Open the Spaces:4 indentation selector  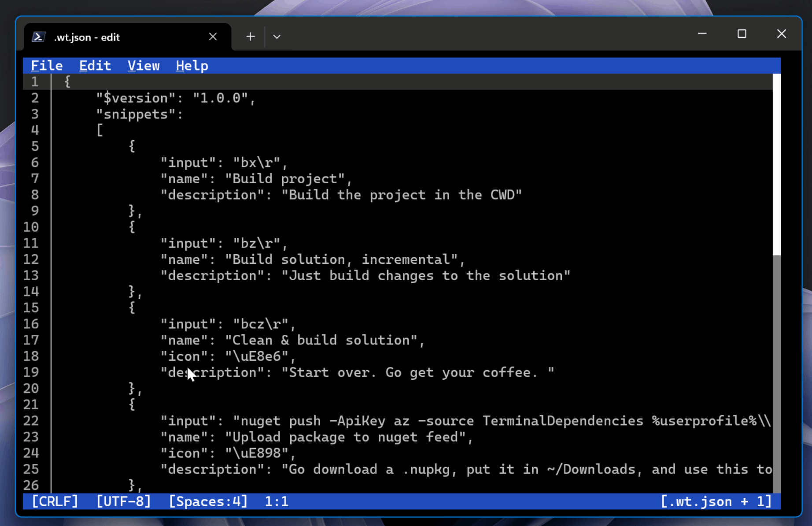[208, 501]
